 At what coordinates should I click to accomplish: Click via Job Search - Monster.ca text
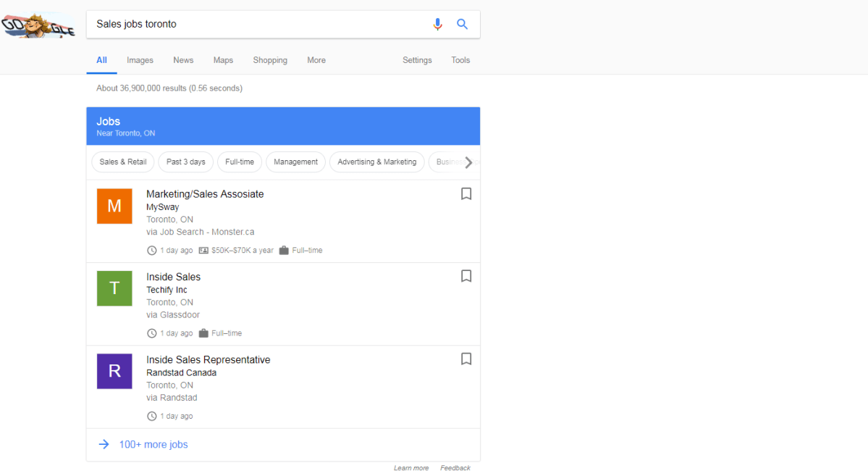click(201, 232)
